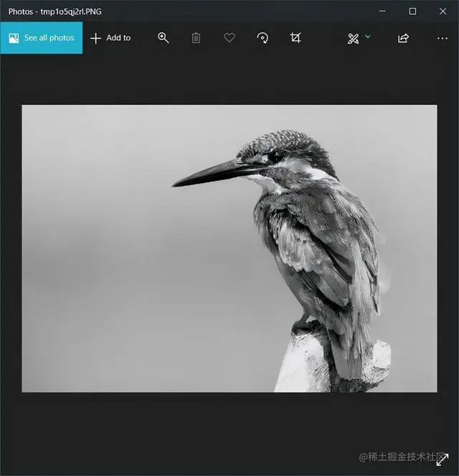Expand the Edit & Create dropdown chevron
The height and width of the screenshot is (476, 459).
[x=368, y=37]
